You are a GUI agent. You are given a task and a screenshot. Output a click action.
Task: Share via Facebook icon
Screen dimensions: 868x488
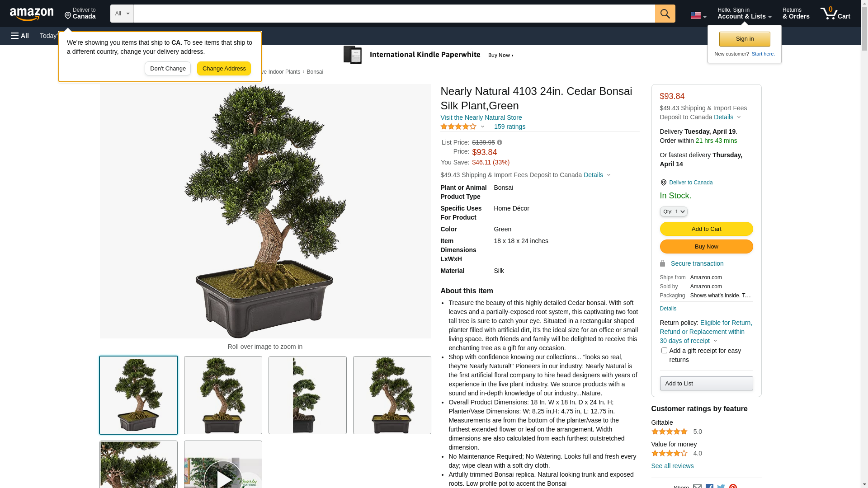[709, 486]
